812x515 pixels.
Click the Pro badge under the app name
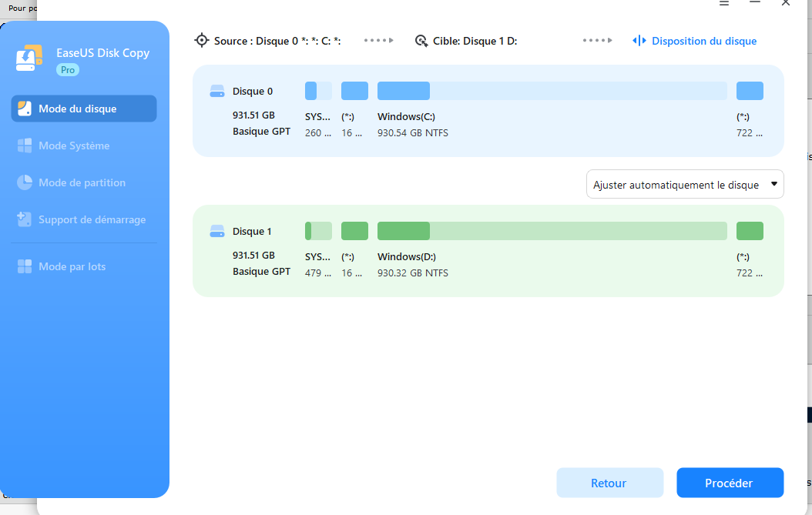68,70
